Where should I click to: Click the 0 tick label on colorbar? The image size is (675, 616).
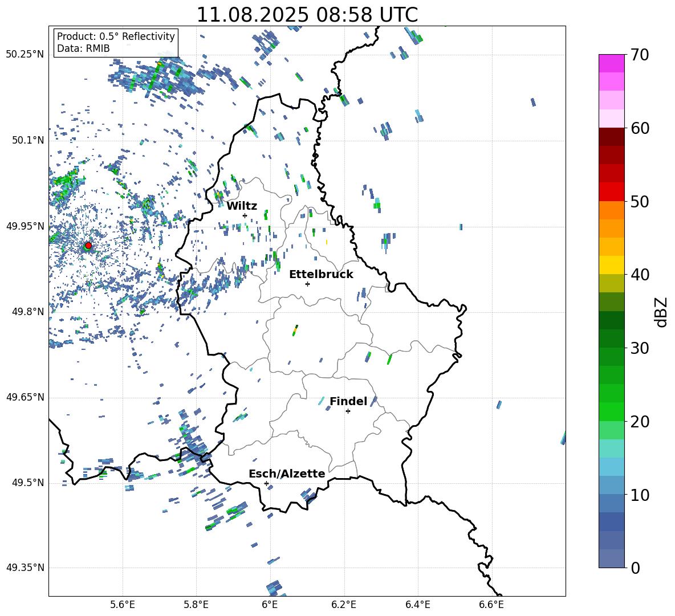635,568
